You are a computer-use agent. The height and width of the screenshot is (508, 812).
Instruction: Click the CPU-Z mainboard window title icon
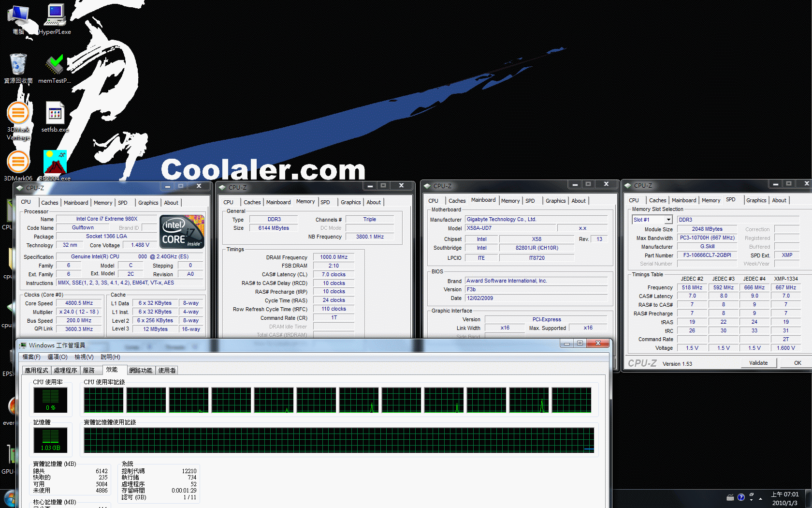coord(427,186)
